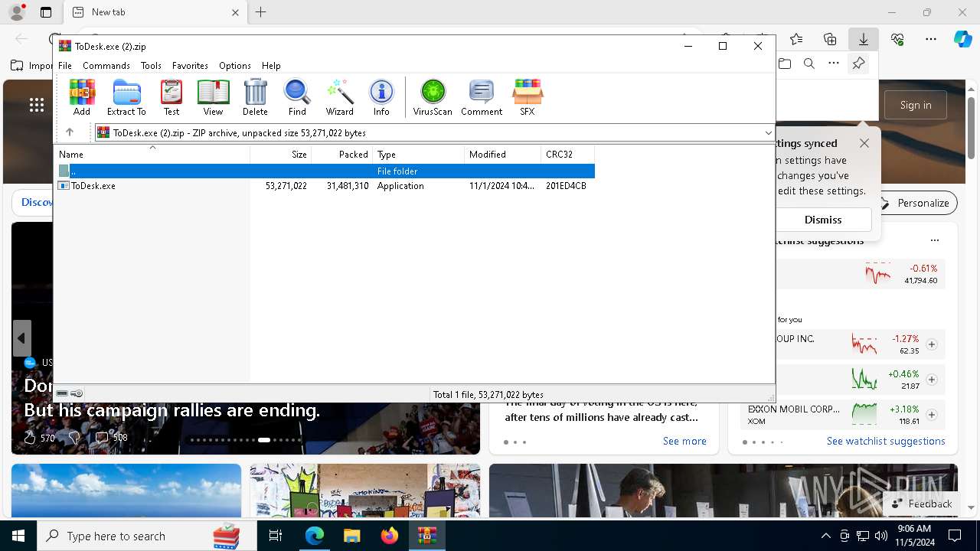Click the taskbar search box
Screen dimensions: 980x551
tap(147, 536)
